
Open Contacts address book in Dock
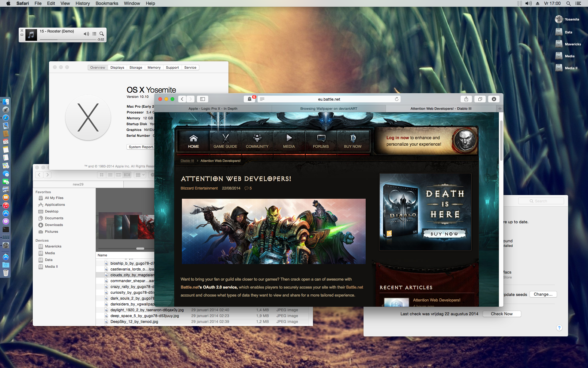click(6, 134)
